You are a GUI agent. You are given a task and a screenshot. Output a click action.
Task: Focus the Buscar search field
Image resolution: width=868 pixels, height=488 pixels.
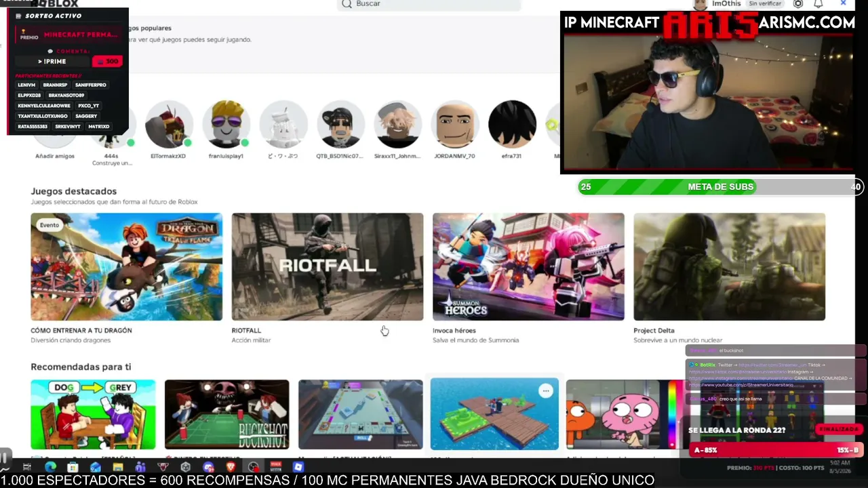[x=429, y=4]
